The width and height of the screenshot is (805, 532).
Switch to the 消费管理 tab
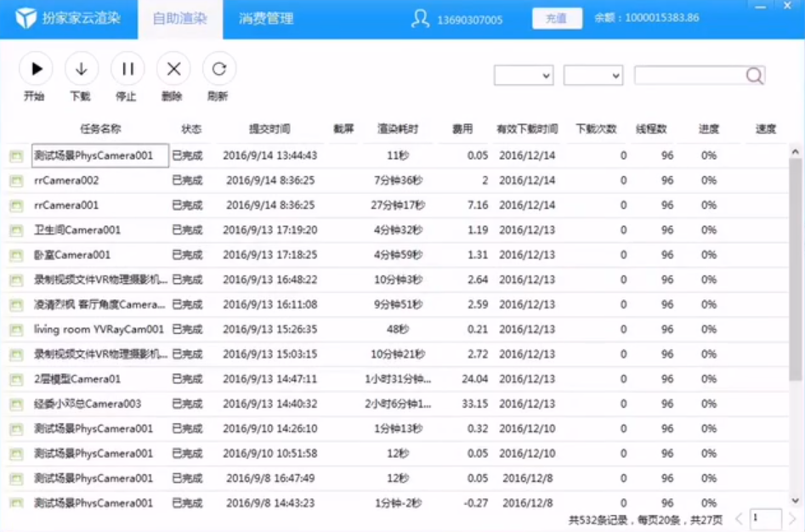[x=264, y=18]
